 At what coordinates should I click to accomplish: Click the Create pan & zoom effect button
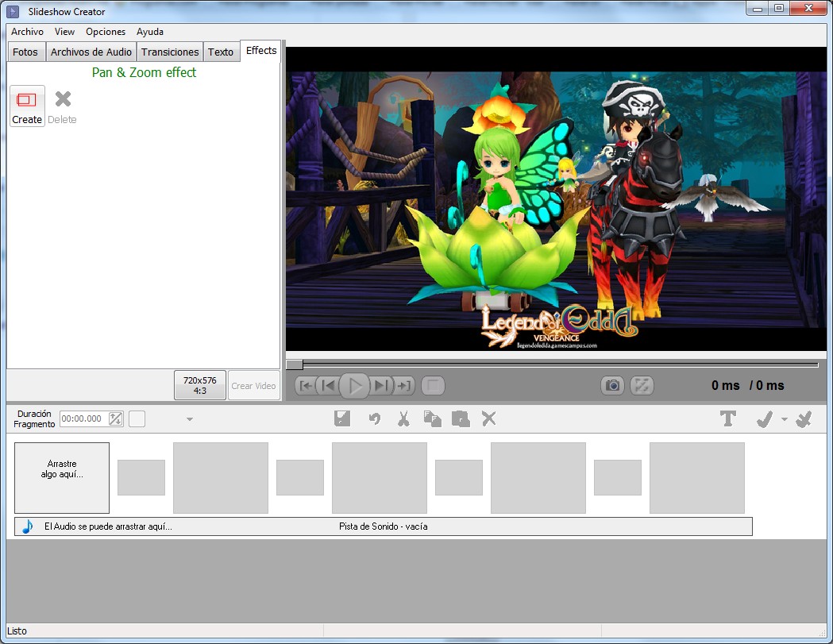pos(27,106)
